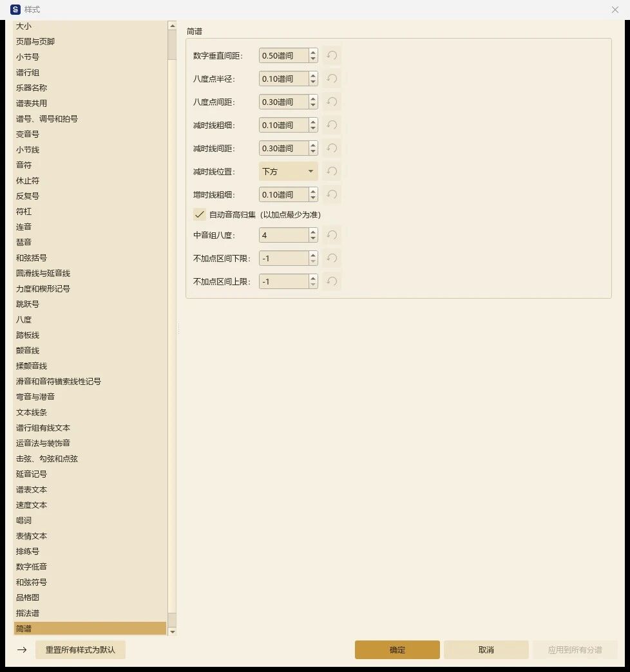This screenshot has height=672, width=630.
Task: Click sidebar scrollbar up arrow
Action: click(x=173, y=26)
